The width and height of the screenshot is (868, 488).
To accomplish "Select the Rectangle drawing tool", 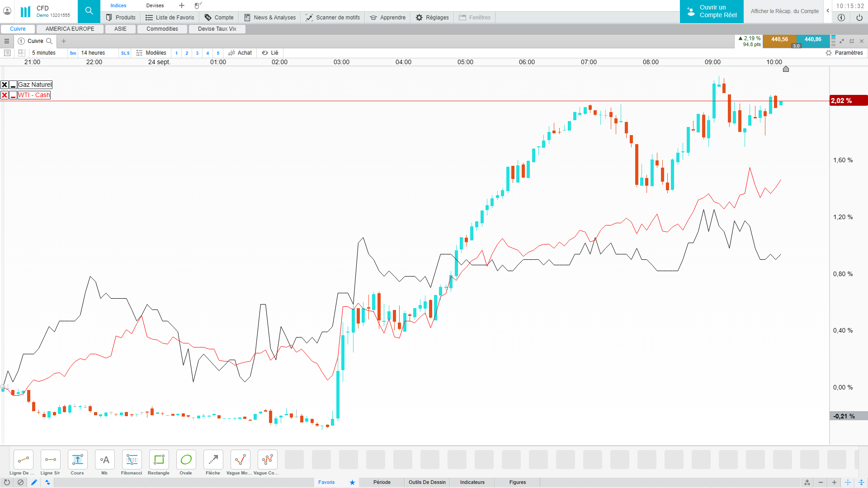I will coord(159,460).
